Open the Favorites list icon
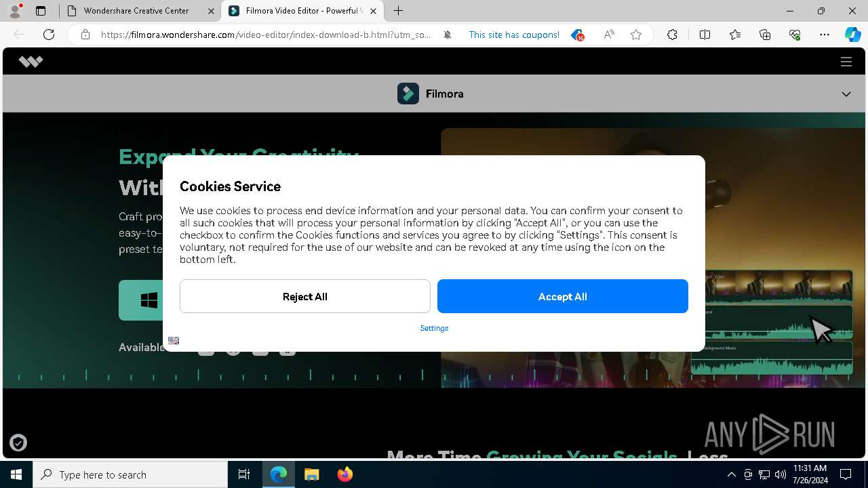 (735, 35)
